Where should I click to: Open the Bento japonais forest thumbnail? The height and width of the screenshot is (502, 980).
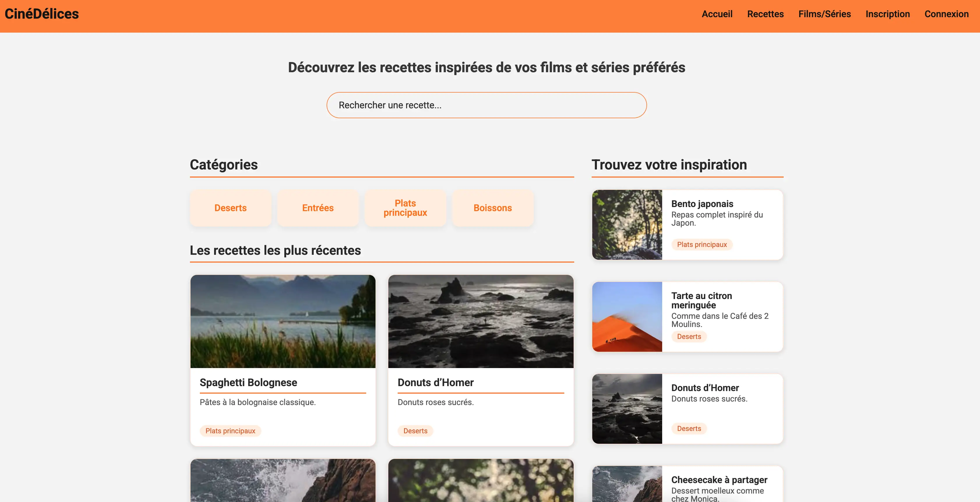(627, 225)
